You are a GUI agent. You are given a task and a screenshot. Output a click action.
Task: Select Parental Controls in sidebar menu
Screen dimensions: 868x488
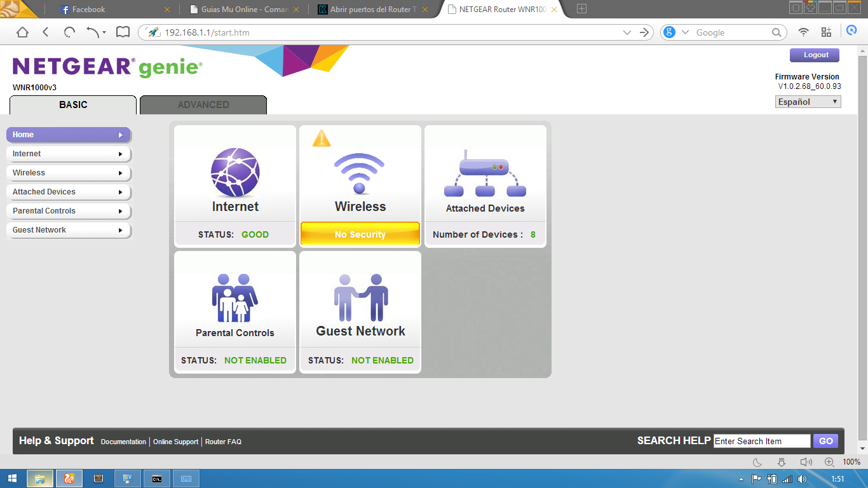point(69,211)
